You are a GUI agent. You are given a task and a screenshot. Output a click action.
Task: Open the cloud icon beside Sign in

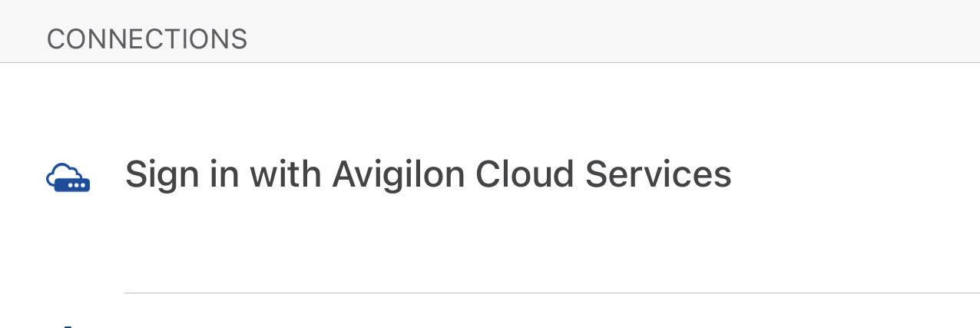[68, 177]
